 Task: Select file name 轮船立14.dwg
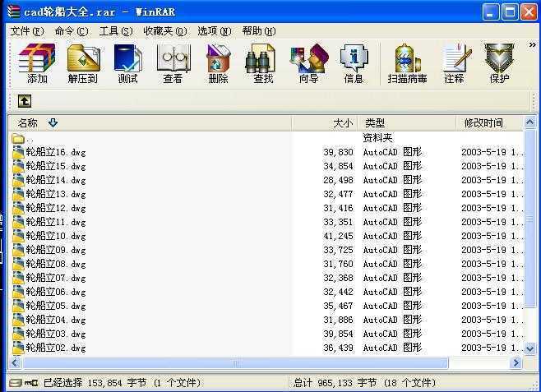point(56,180)
